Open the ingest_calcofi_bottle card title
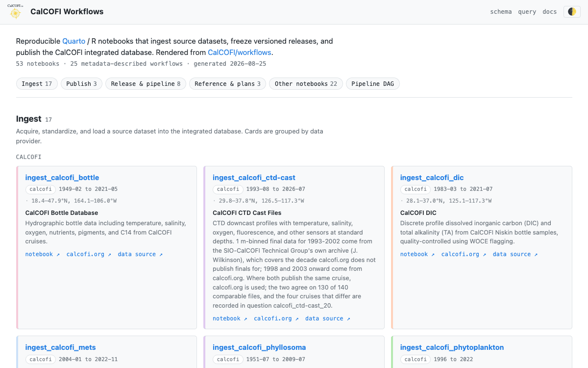The height and width of the screenshot is (368, 588). pyautogui.click(x=62, y=178)
